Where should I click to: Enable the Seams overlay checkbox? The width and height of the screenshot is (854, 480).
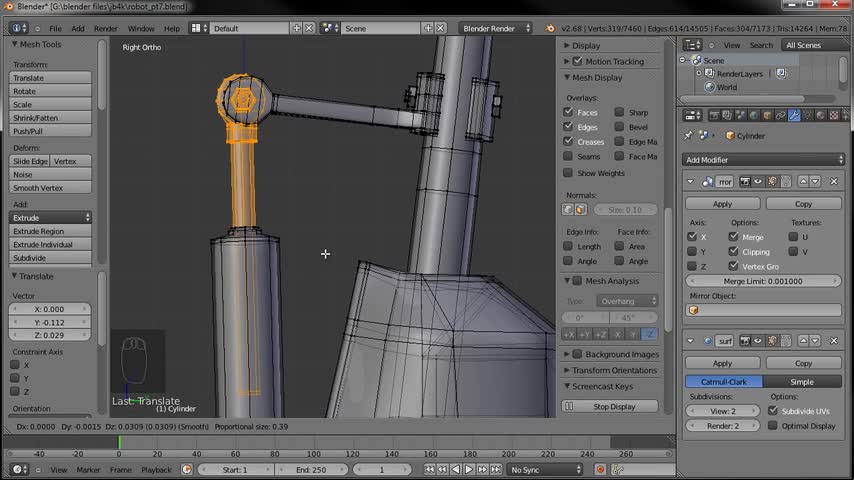point(568,157)
